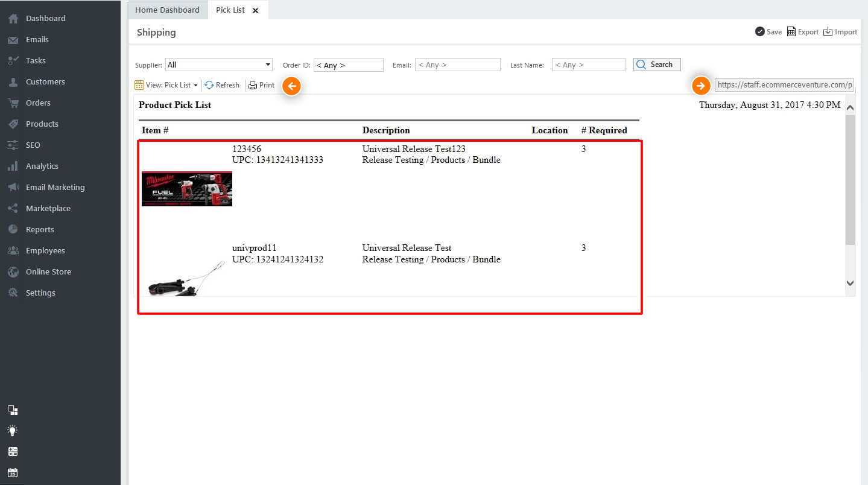Image resolution: width=868 pixels, height=485 pixels.
Task: Go to Online Store menu item
Action: pos(48,272)
